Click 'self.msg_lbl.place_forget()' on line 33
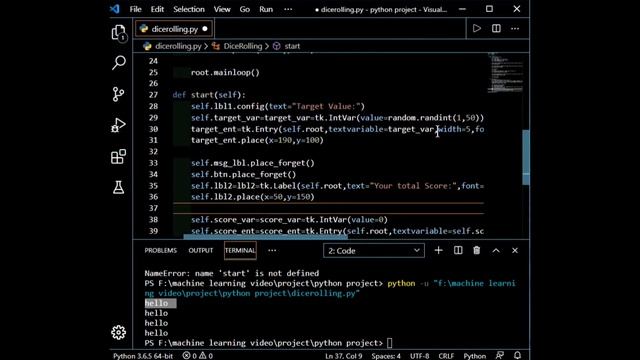This screenshot has width=640, height=360. point(253,163)
